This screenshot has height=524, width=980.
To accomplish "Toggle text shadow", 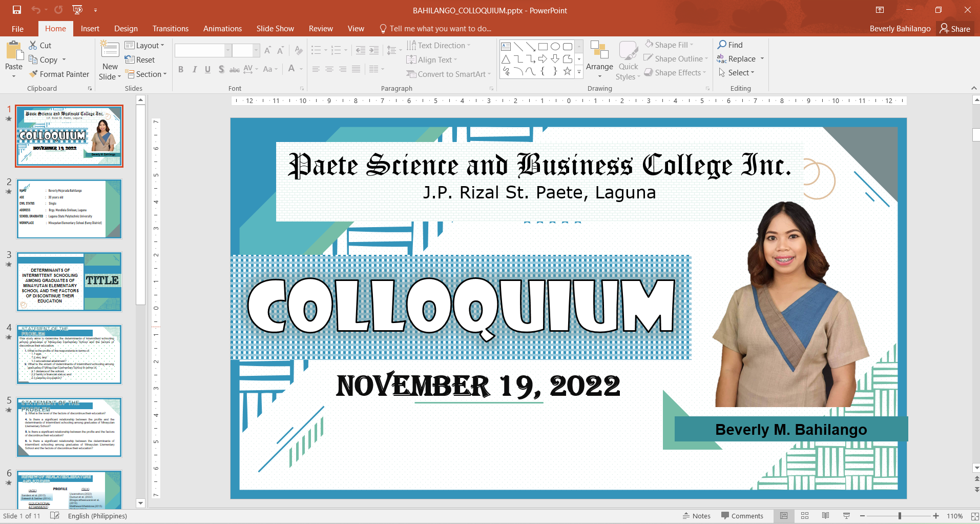I will [221, 69].
